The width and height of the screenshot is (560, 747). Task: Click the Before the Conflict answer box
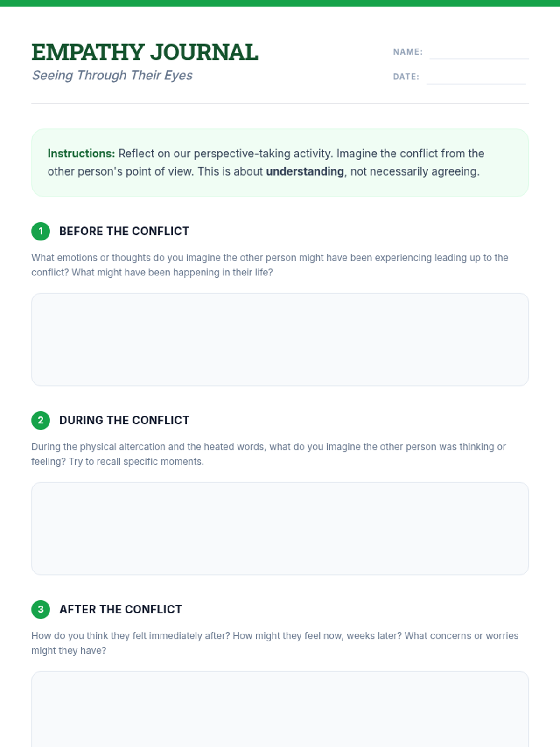point(280,339)
